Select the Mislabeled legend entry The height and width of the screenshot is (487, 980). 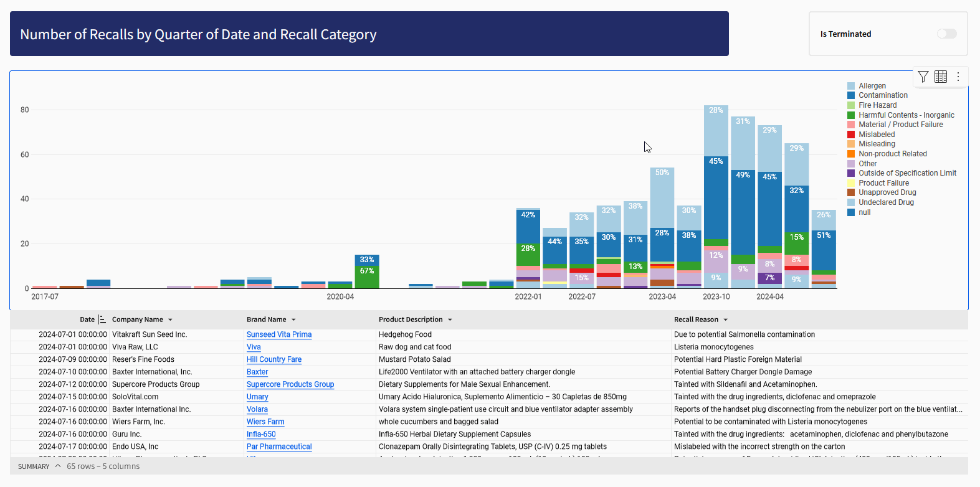click(x=876, y=135)
